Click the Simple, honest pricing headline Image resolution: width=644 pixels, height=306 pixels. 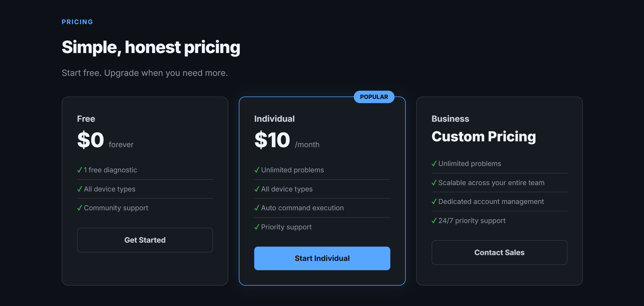tap(151, 47)
